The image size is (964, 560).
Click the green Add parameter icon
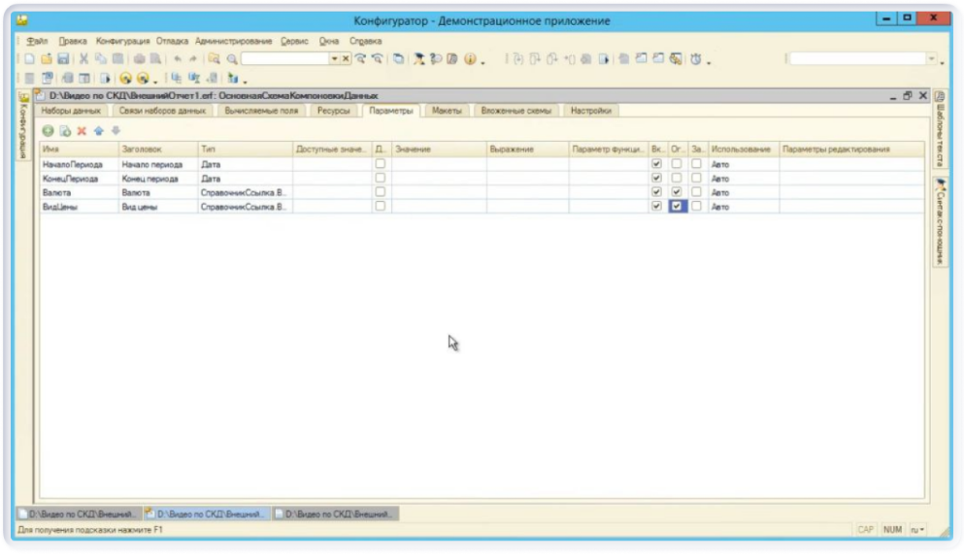pos(48,130)
